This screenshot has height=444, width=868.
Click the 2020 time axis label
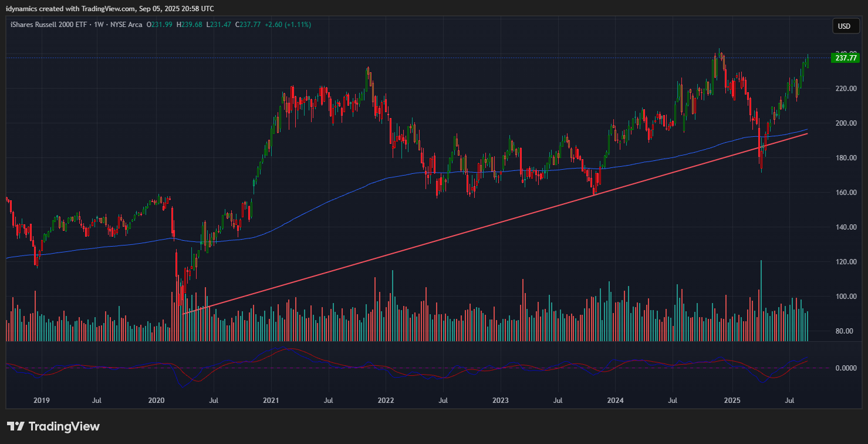157,401
